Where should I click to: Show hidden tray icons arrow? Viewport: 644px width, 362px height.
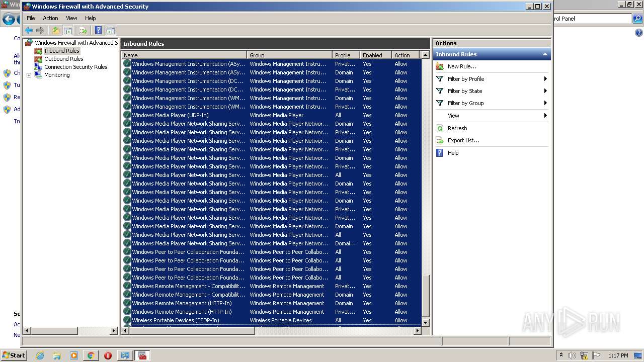pos(561,355)
